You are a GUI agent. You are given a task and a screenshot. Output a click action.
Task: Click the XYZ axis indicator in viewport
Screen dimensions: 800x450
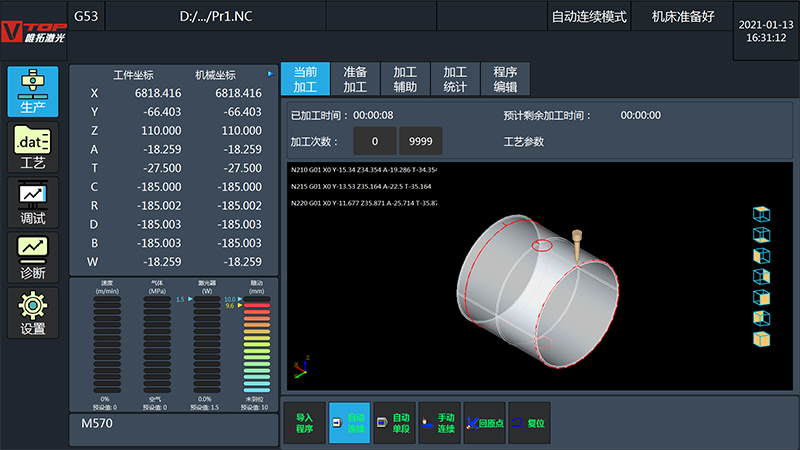coord(301,368)
